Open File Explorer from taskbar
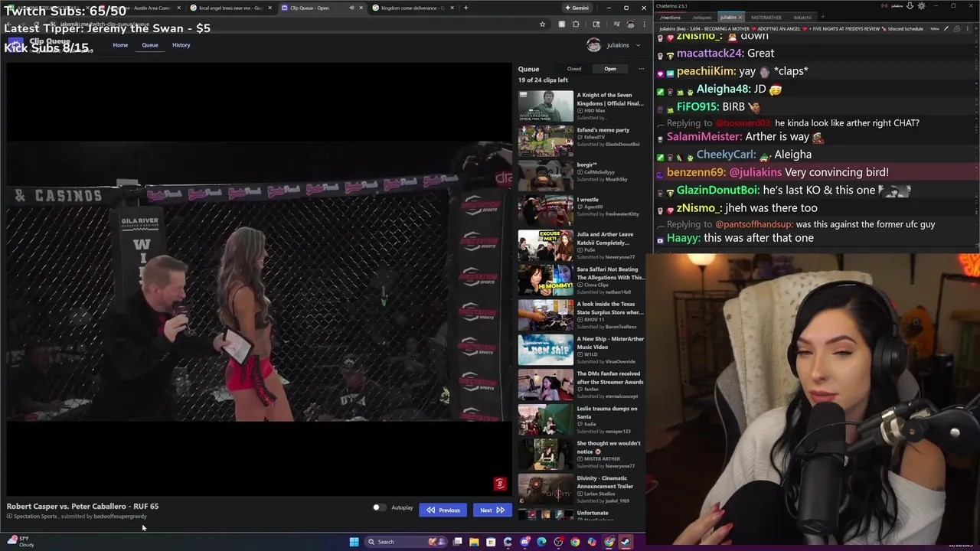980x551 pixels. pyautogui.click(x=474, y=542)
